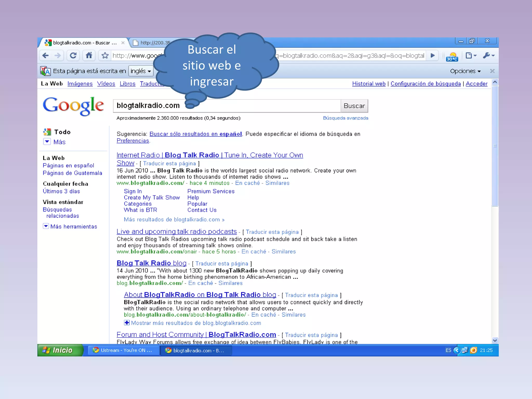Image resolution: width=532 pixels, height=399 pixels.
Task: Click the vertical page scrollbar thumb
Action: (x=495, y=145)
